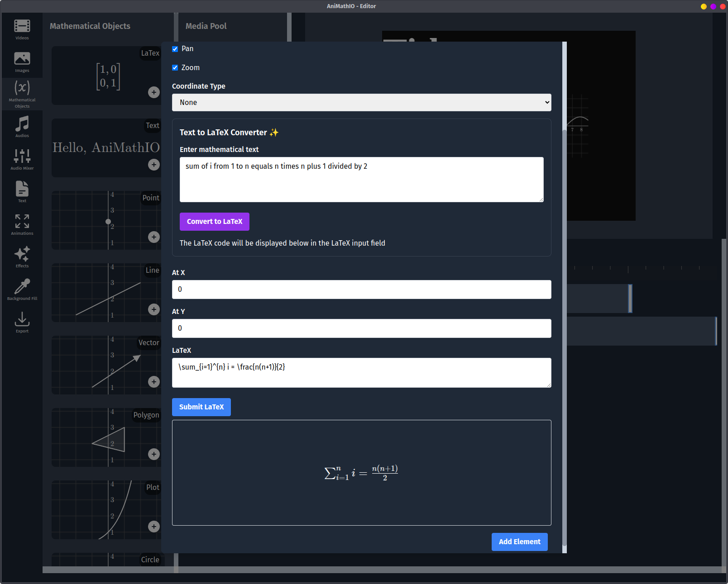Viewport: 728px width, 584px height.
Task: Focus the At Y input field
Action: pos(361,328)
